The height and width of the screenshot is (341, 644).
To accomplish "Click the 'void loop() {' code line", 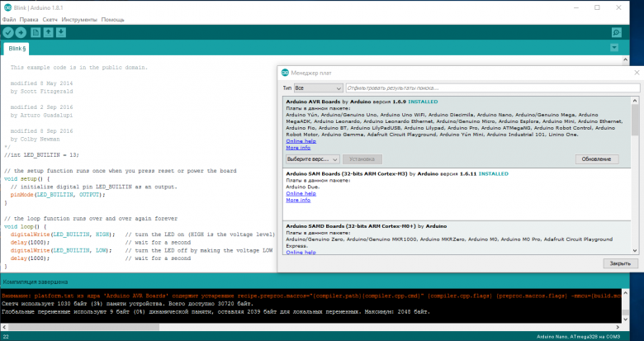I will click(x=26, y=226).
